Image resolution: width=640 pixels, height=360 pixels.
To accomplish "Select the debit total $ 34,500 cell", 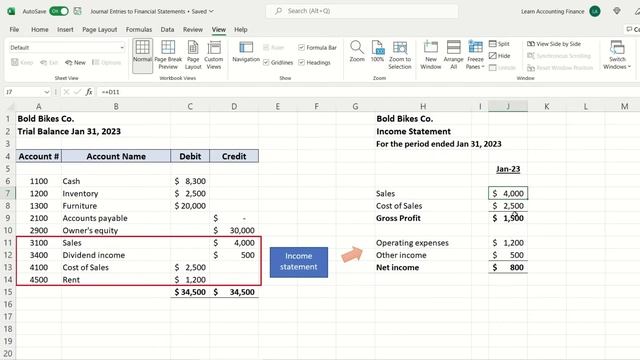I will tap(190, 292).
